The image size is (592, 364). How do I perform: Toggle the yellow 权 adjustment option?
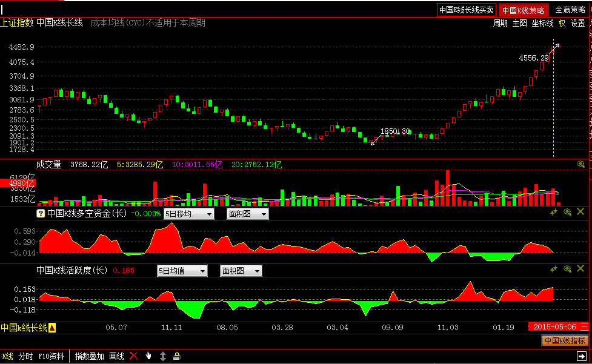pyautogui.click(x=562, y=23)
